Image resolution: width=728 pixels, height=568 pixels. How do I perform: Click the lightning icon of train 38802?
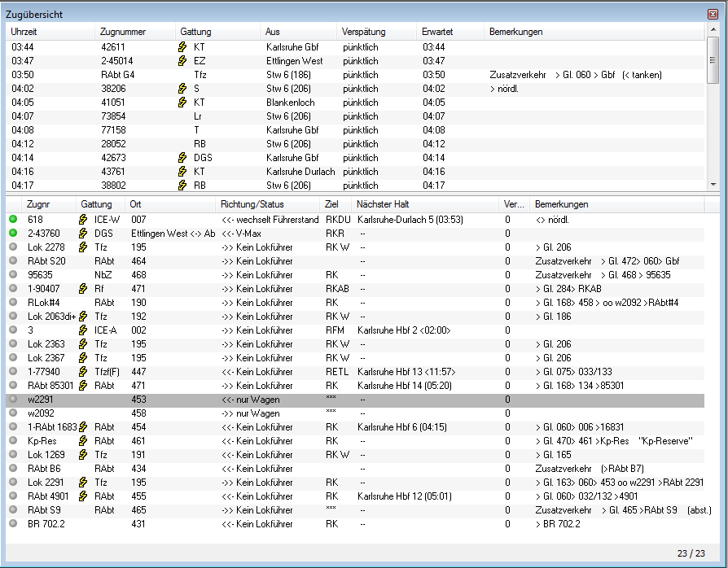pos(182,186)
